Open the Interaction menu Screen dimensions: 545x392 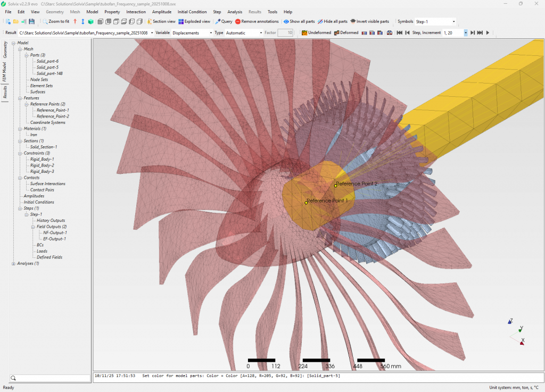point(136,12)
